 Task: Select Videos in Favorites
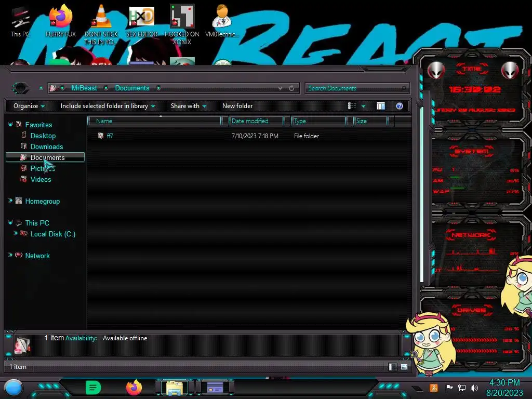(x=41, y=179)
